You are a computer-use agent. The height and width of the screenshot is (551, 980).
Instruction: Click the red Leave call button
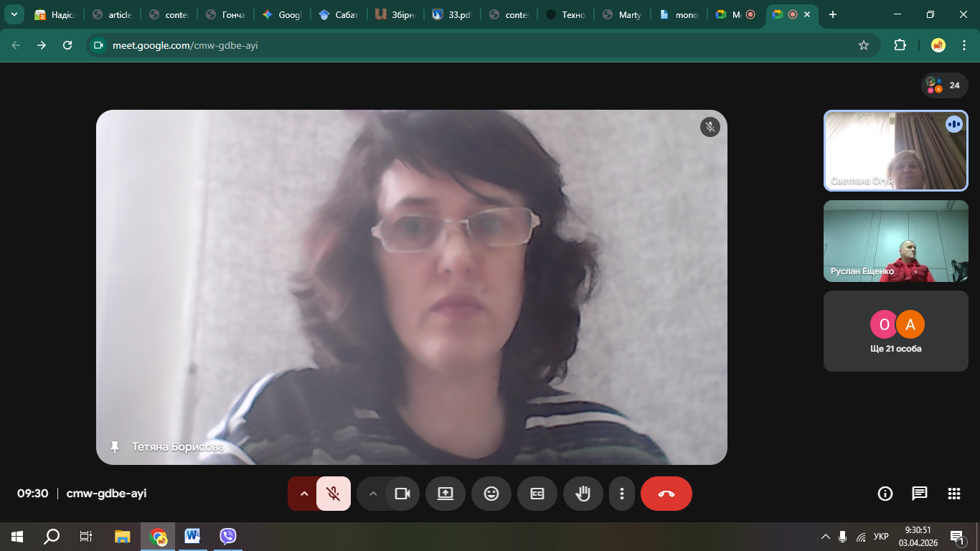tap(666, 494)
